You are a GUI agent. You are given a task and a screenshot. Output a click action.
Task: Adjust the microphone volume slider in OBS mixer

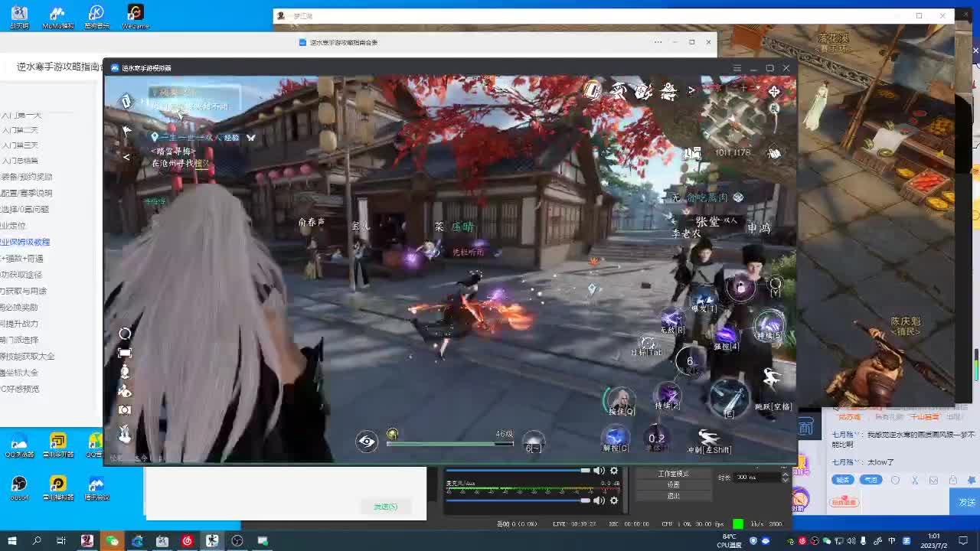click(518, 500)
